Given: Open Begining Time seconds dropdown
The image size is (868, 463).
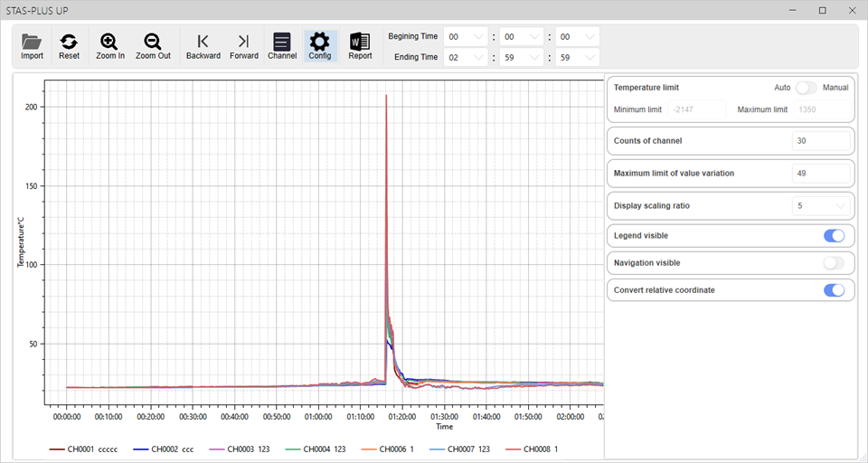Looking at the screenshot, I should (578, 37).
